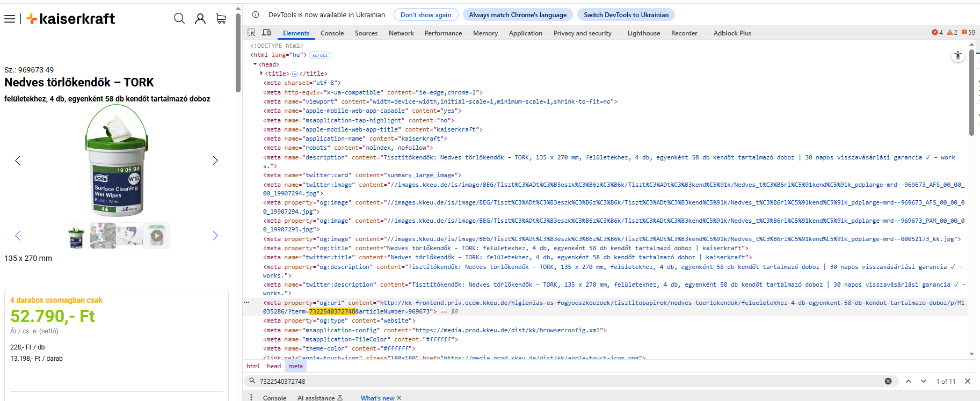980x401 pixels.
Task: Select the What's new drawer tab
Action: click(x=378, y=398)
